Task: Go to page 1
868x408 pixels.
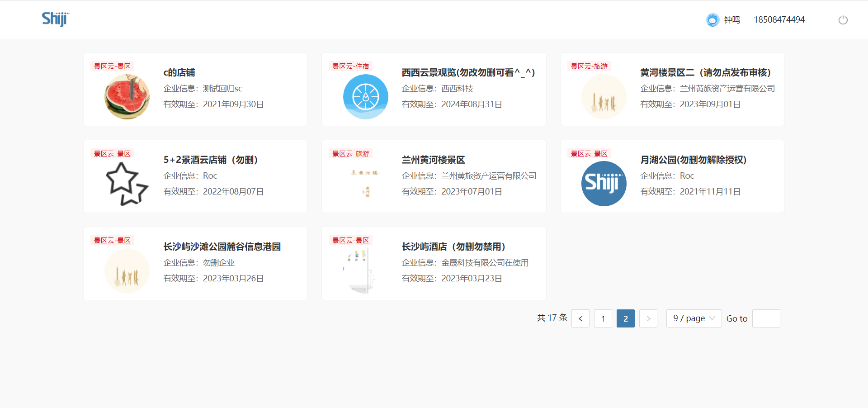Action: [x=603, y=318]
